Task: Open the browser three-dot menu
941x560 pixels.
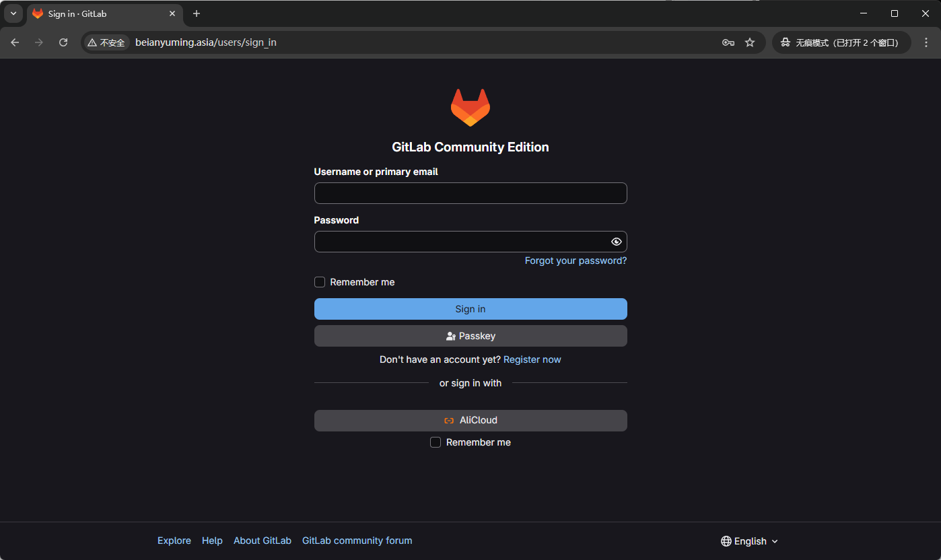Action: point(926,42)
